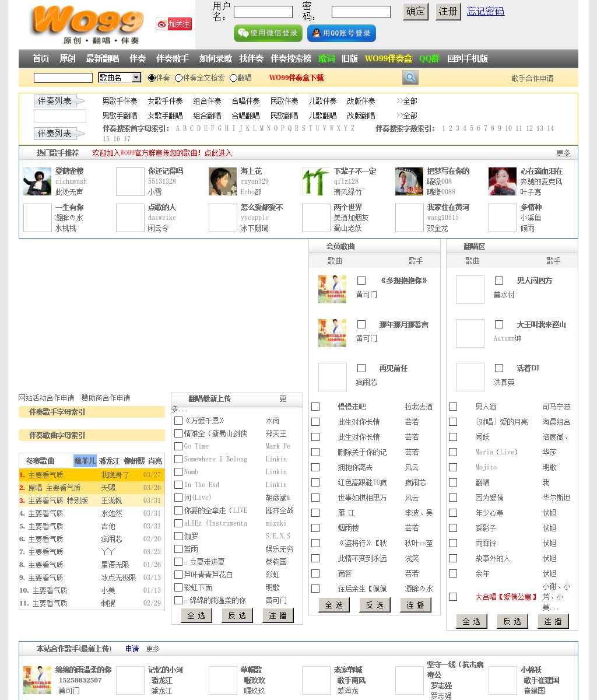Screen dimensions: 597x700
Task: Open the 歌曲名 search type dropdown
Action: click(x=120, y=78)
